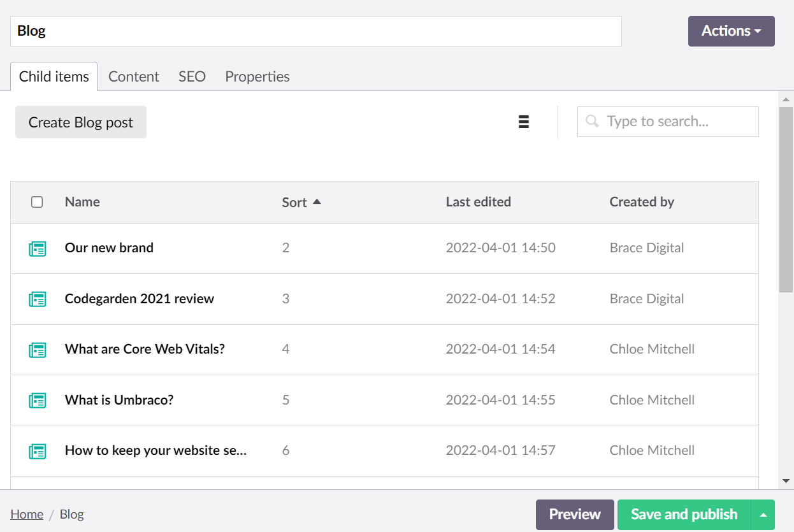
Task: Click the scrollbar up arrow icon
Action: (787, 98)
